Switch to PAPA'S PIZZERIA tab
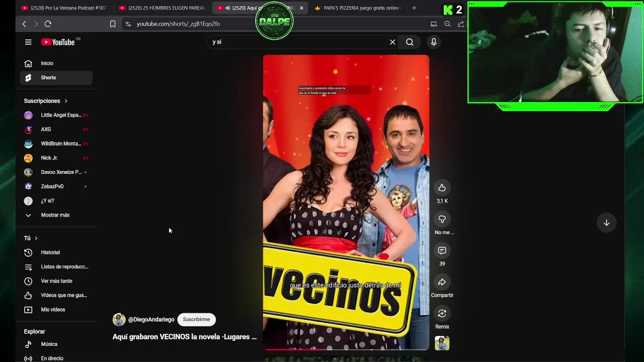 357,8
